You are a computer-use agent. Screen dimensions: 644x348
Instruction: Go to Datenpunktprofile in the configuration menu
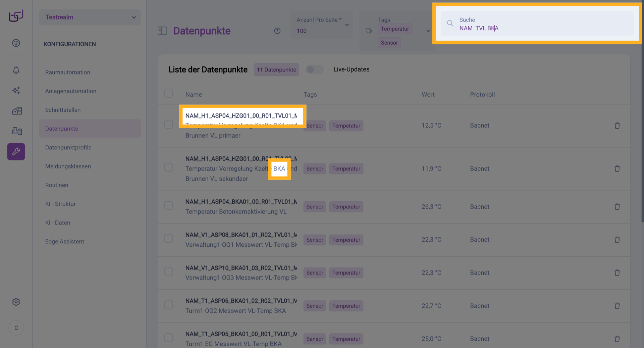pos(68,147)
